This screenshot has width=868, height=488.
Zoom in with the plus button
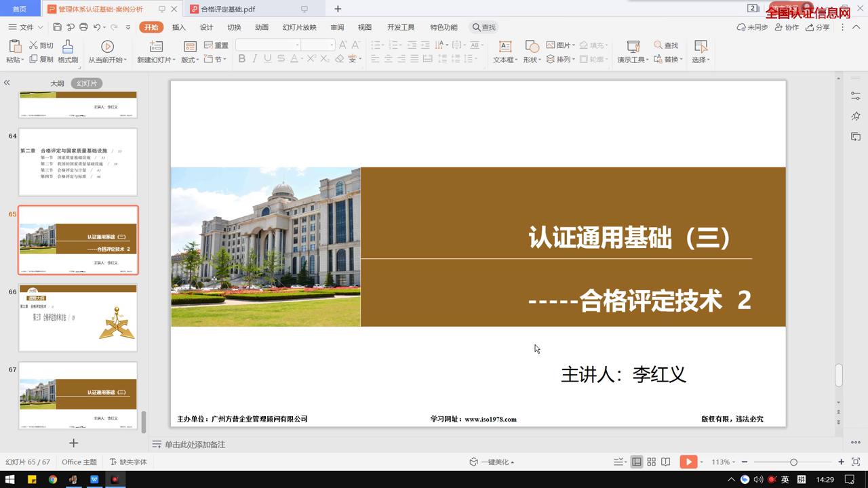pyautogui.click(x=842, y=462)
